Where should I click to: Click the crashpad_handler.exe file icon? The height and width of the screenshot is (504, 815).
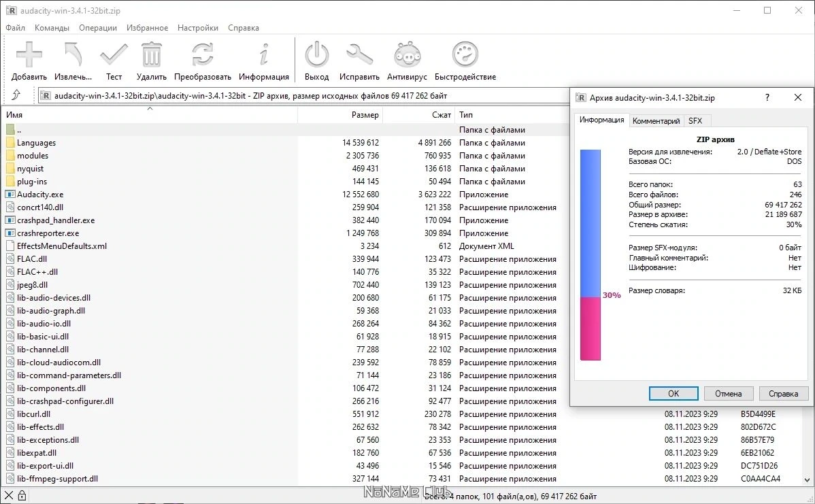click(10, 220)
